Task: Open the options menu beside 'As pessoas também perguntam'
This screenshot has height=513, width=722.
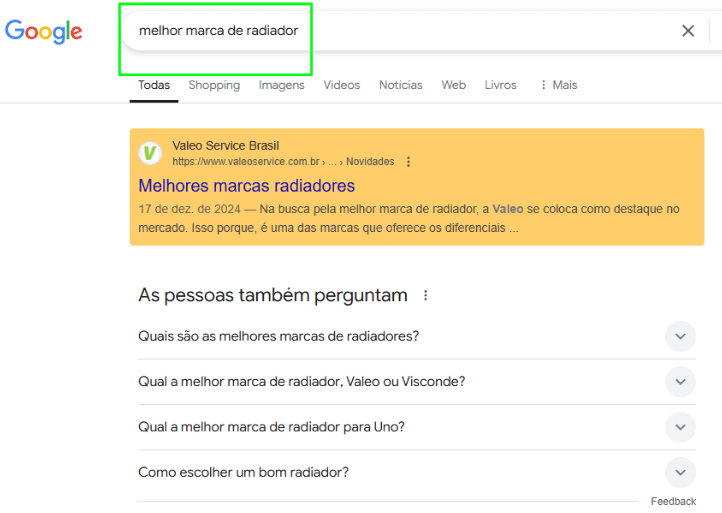Action: click(425, 295)
